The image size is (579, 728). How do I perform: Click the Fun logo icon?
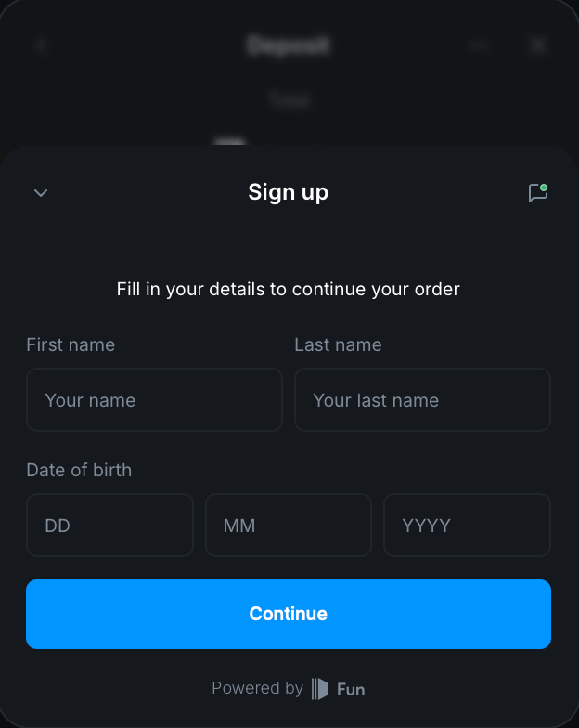pyautogui.click(x=319, y=689)
